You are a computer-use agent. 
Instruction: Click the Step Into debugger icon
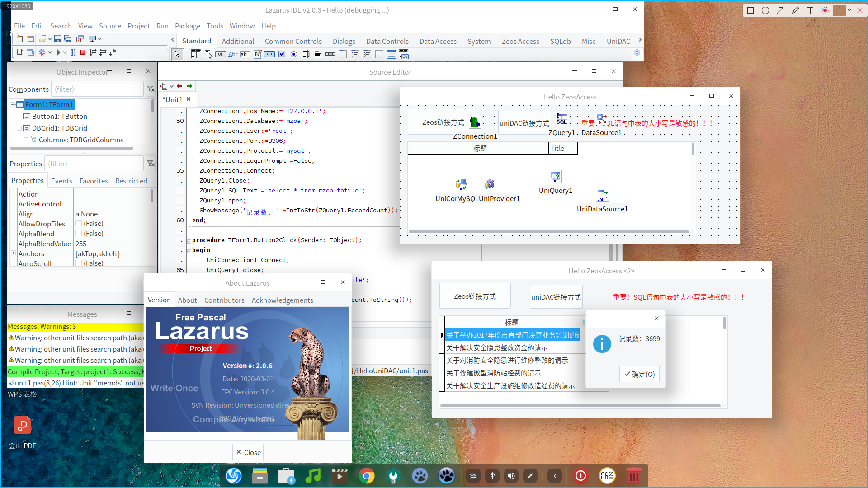(93, 52)
